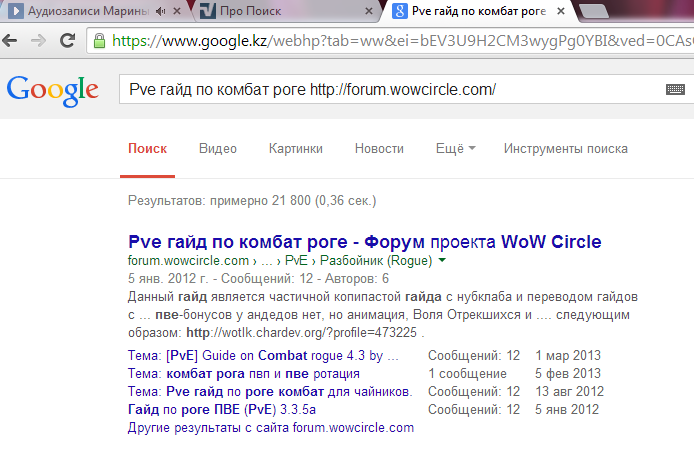Click the browser Forward arrow
The width and height of the screenshot is (694, 463).
coord(39,41)
